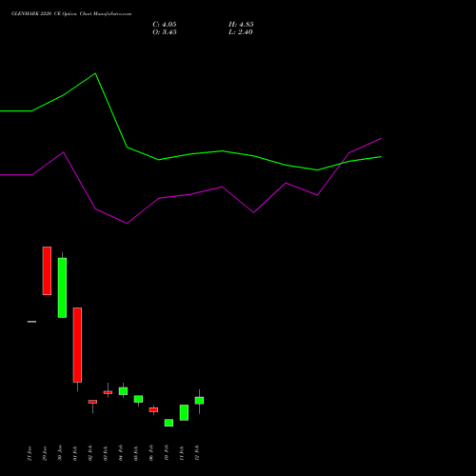476x476 pixels.
Task: Click the 30 Jan date label
Action: coord(60,453)
